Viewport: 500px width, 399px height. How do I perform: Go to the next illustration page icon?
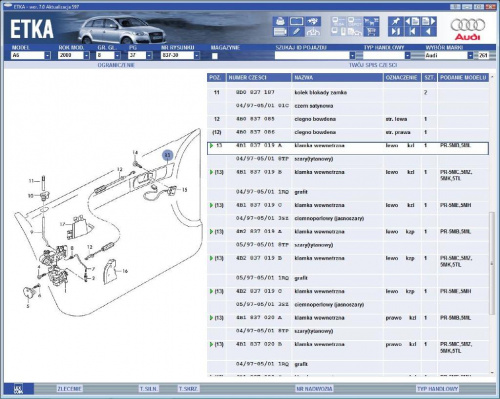click(x=428, y=21)
